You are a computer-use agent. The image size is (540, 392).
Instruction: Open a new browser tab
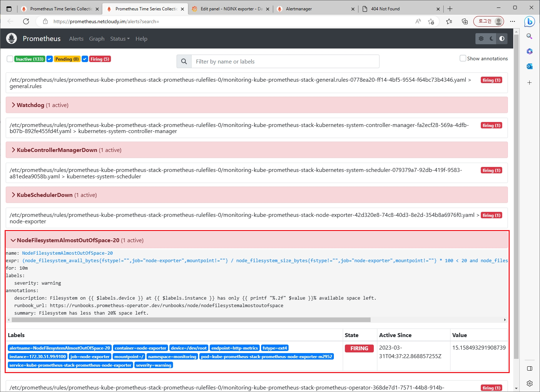tap(450, 9)
